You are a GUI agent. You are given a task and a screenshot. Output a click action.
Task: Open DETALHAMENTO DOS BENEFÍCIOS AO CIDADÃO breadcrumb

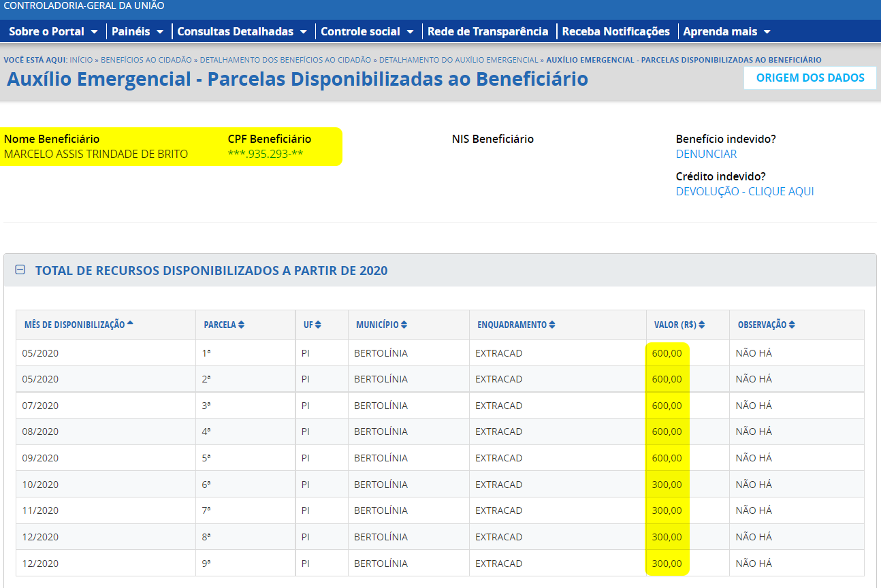[x=285, y=60]
